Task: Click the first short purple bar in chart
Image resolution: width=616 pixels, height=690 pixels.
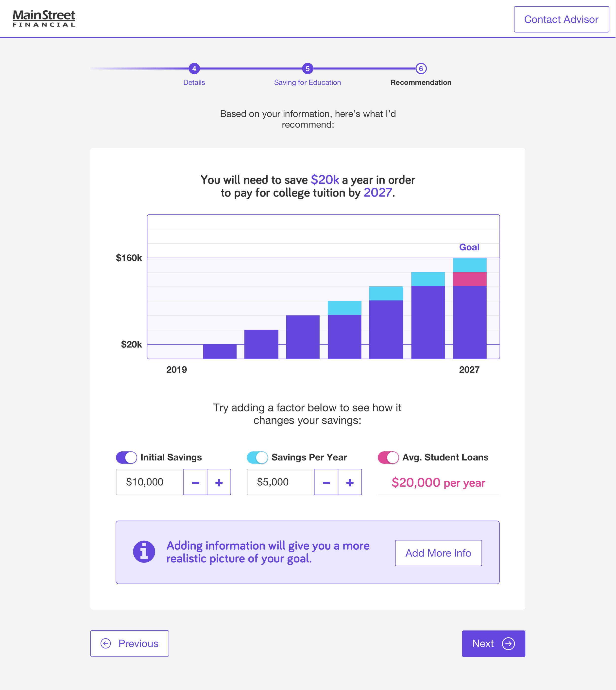Action: point(220,351)
